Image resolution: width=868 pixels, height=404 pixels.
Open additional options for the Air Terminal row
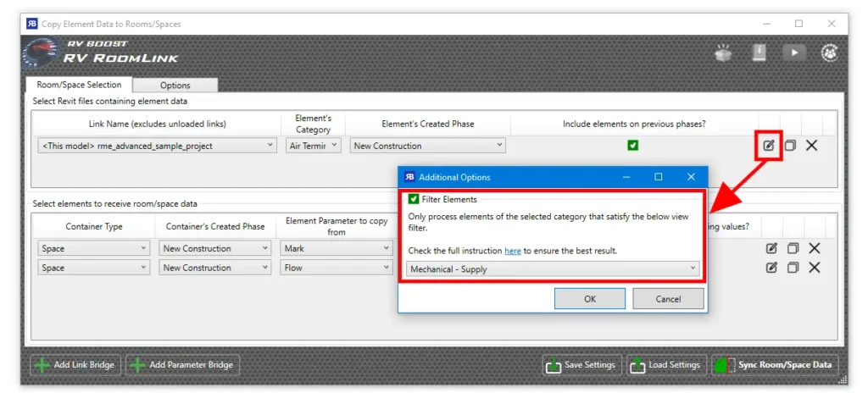[x=768, y=146]
